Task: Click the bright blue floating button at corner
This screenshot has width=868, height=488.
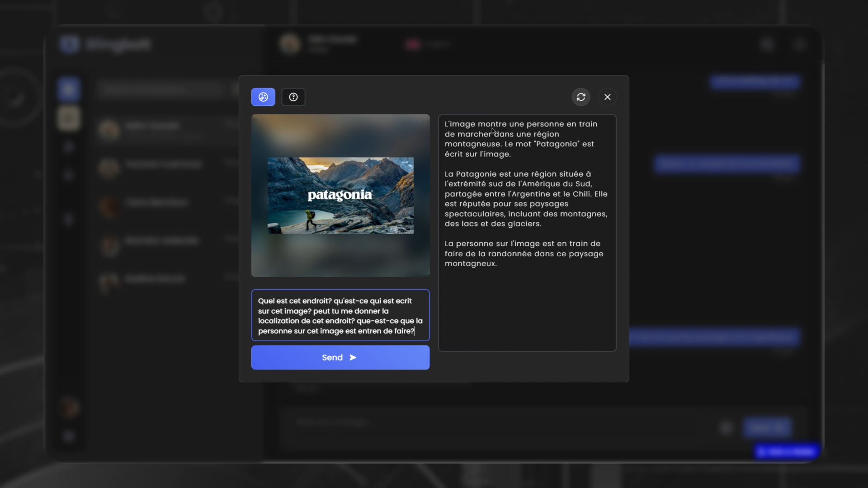Action: (787, 451)
